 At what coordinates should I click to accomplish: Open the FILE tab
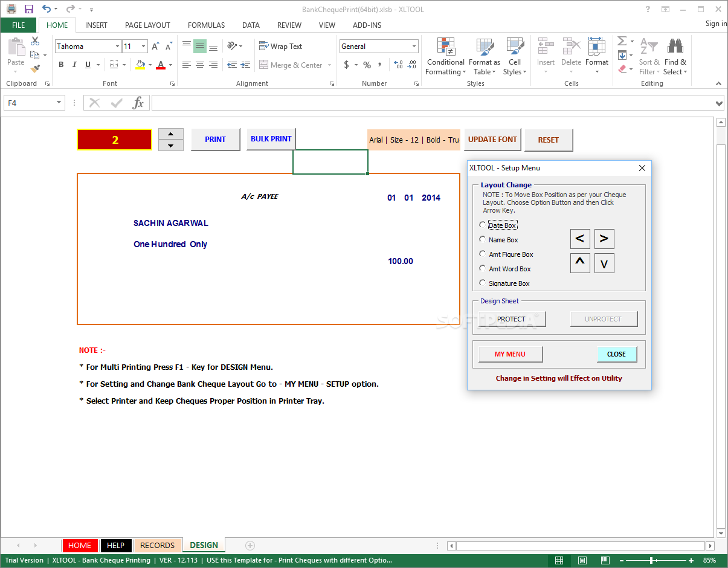19,25
